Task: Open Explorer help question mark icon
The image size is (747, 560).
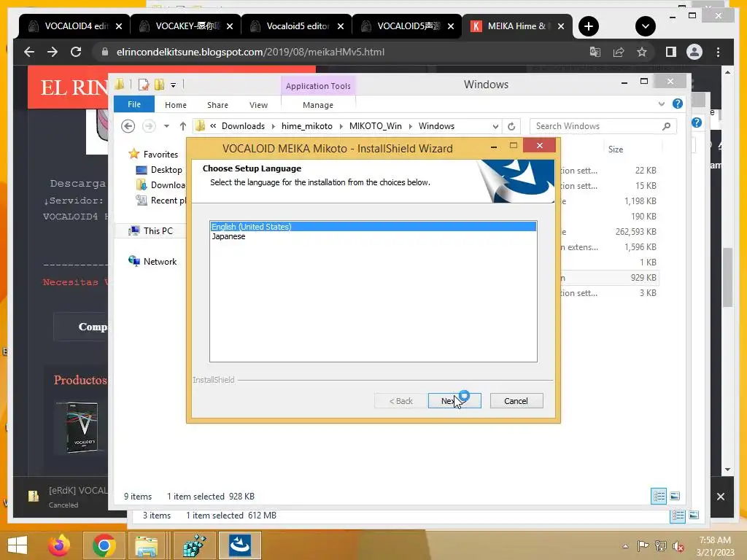Action: (678, 104)
